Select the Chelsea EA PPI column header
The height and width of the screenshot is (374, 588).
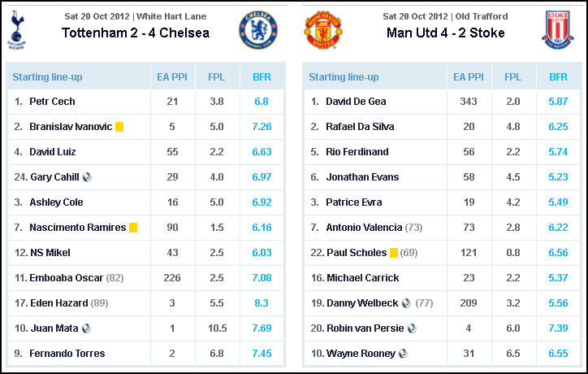point(172,77)
